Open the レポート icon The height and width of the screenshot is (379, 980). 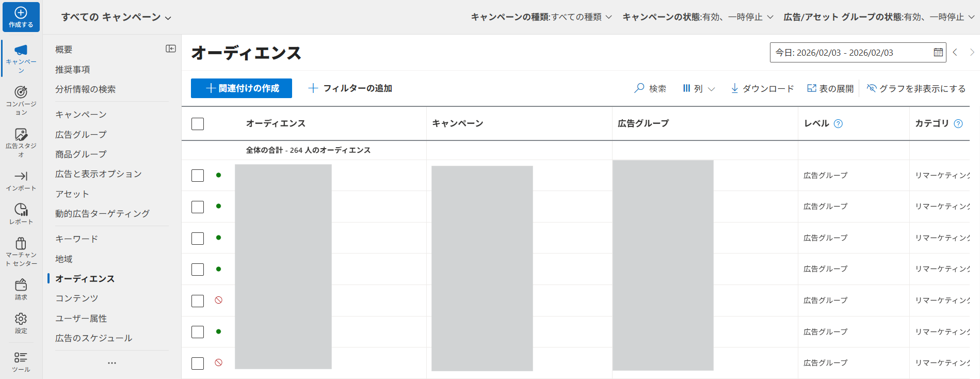pyautogui.click(x=21, y=210)
